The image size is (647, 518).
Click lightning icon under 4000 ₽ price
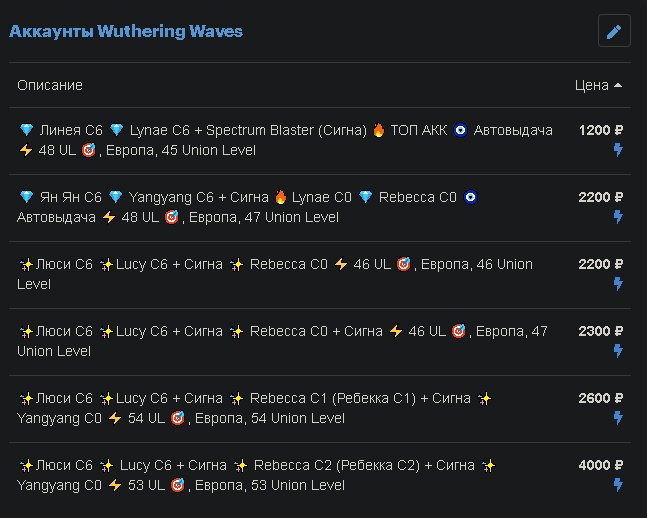(618, 485)
